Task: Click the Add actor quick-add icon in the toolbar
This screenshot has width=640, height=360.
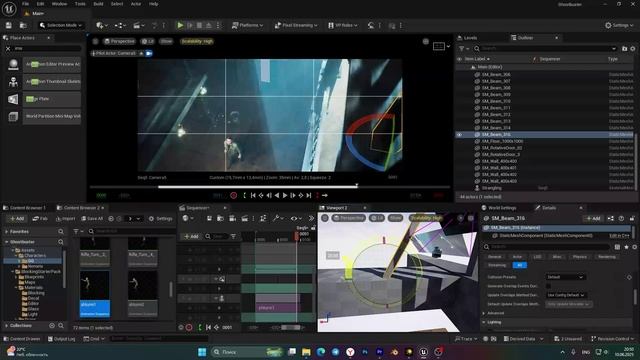Action: coord(102,25)
